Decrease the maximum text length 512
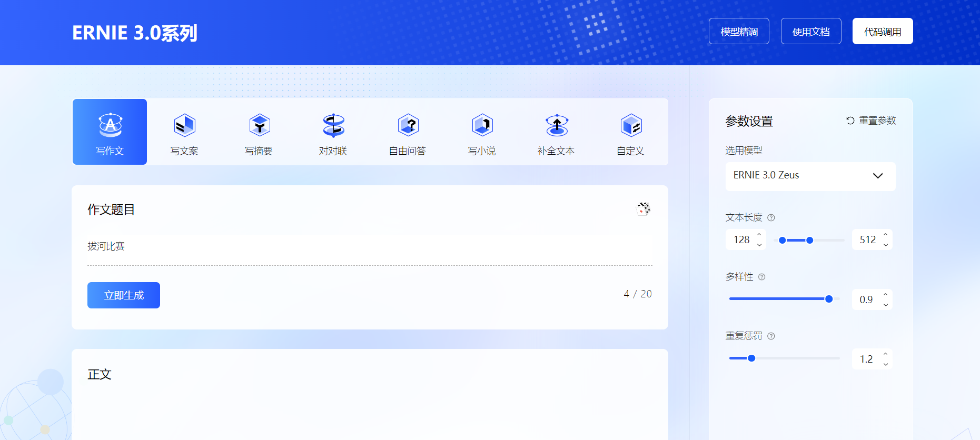Viewport: 980px width, 440px height. click(885, 245)
